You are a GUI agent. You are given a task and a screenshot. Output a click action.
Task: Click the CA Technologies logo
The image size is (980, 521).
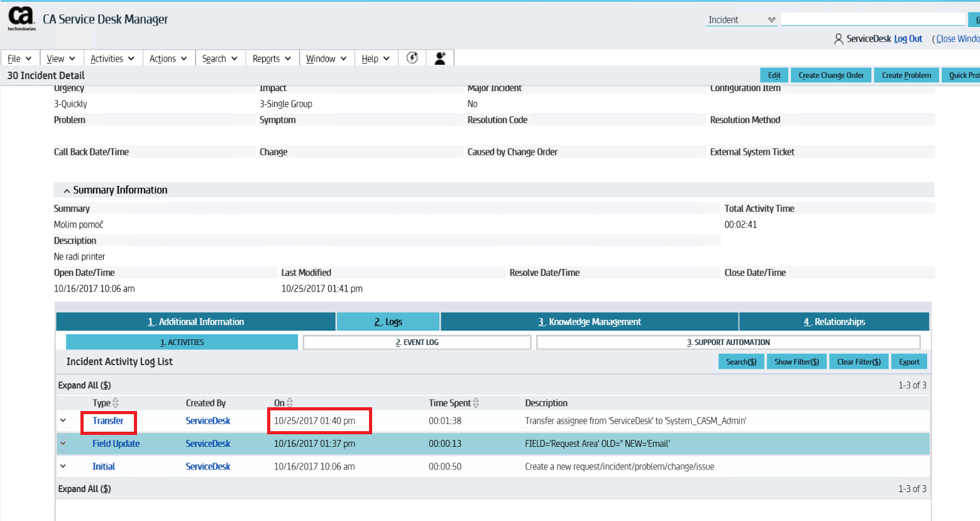pyautogui.click(x=23, y=18)
